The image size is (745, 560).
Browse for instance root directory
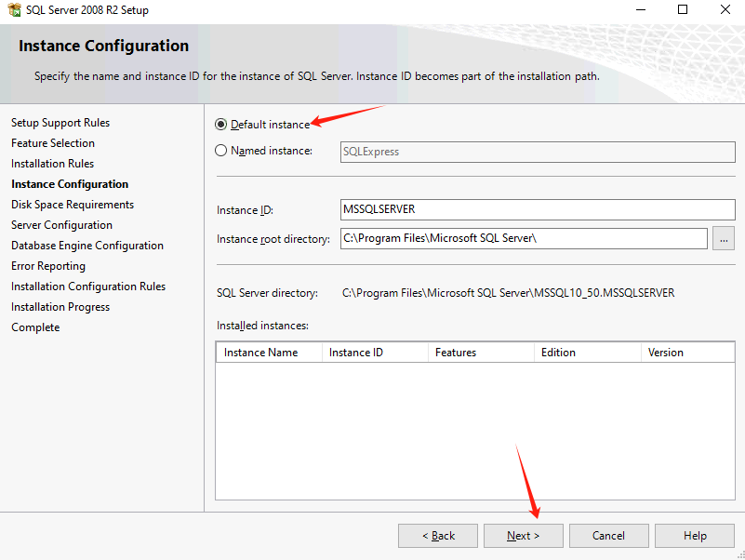(x=724, y=239)
